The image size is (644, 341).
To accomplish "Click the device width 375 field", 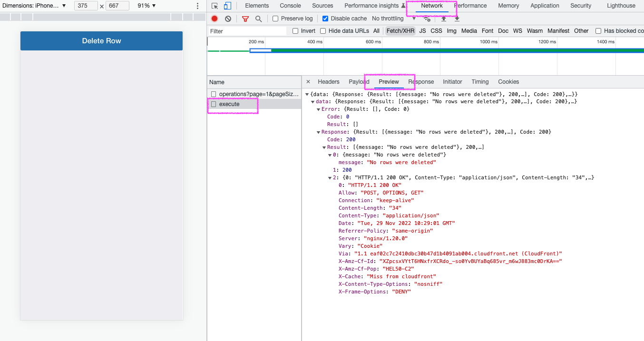I will 86,6.
